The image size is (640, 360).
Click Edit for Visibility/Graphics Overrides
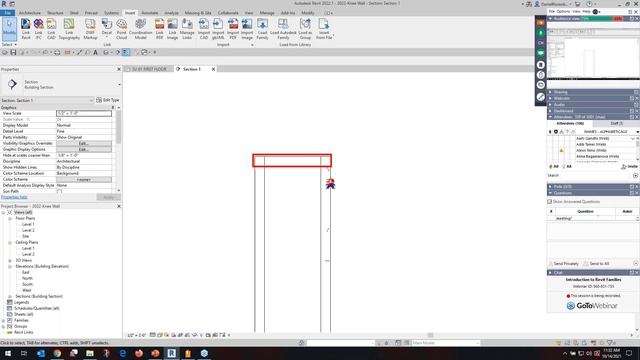(84, 144)
